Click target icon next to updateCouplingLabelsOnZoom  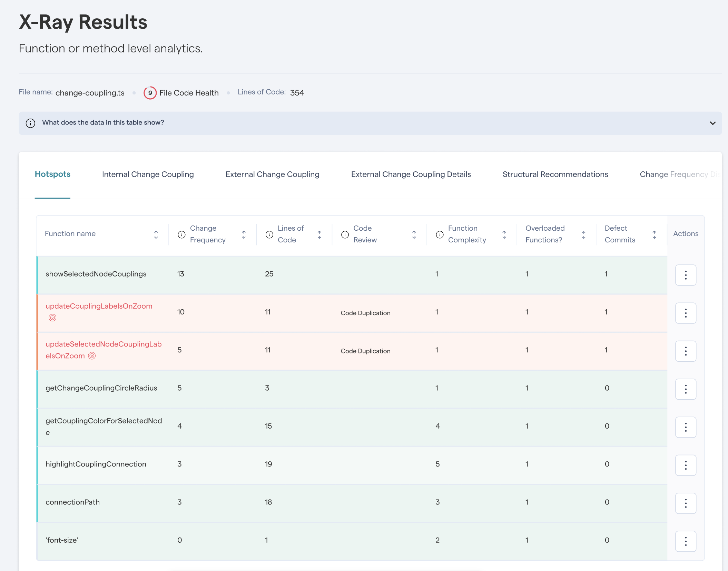[x=52, y=318]
